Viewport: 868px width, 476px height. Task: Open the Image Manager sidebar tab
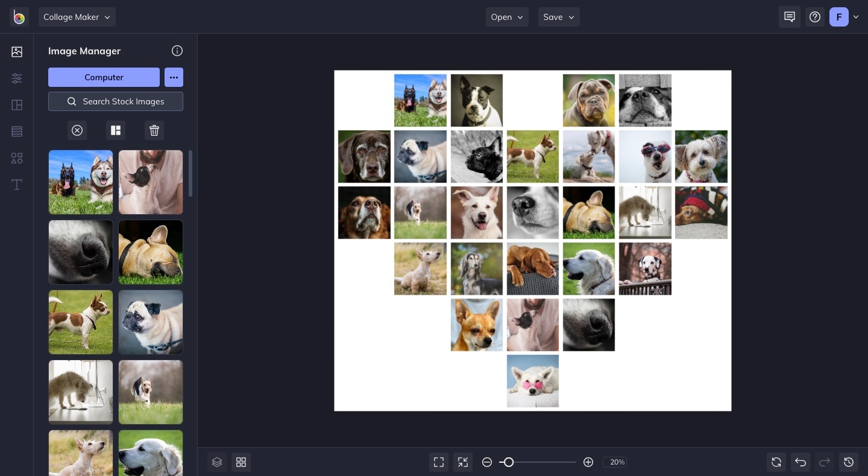17,52
